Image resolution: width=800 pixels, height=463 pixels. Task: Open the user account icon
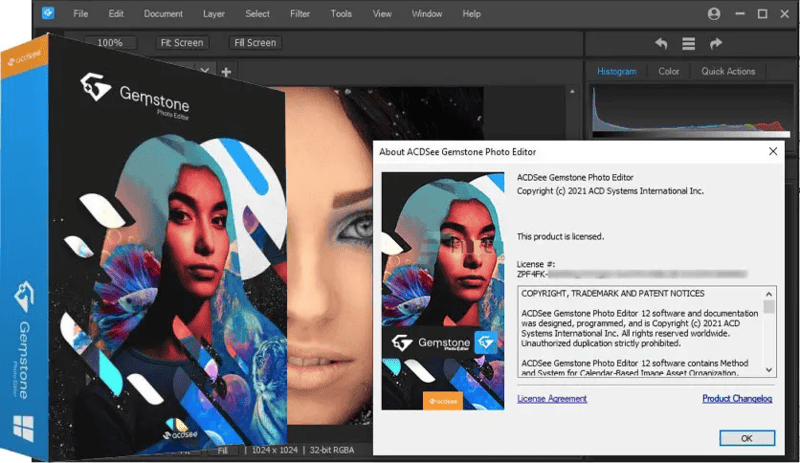click(x=714, y=14)
